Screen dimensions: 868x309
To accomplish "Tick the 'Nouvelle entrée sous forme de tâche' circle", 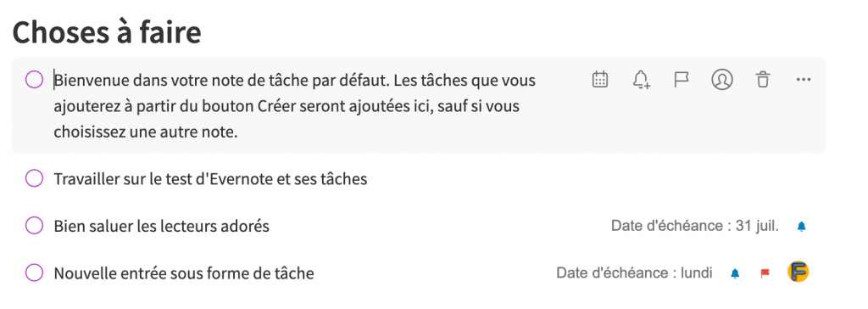I will tap(34, 273).
